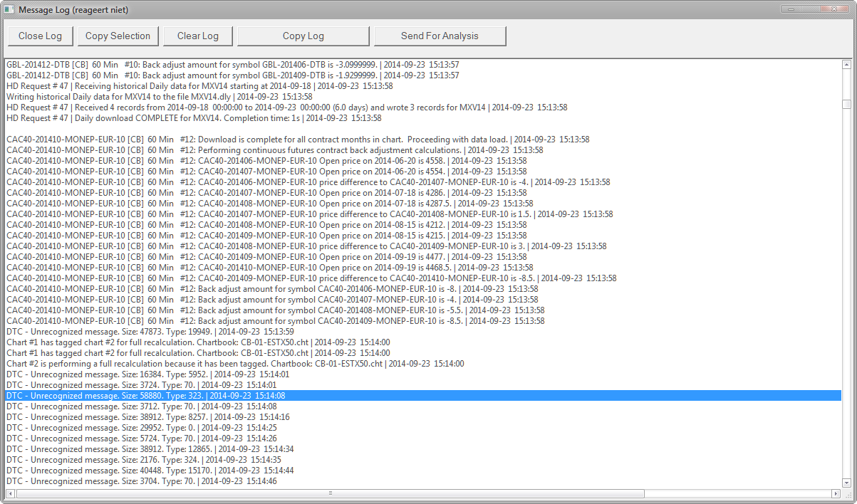Image resolution: width=857 pixels, height=504 pixels.
Task: Click the Clear Log button
Action: [x=198, y=36]
